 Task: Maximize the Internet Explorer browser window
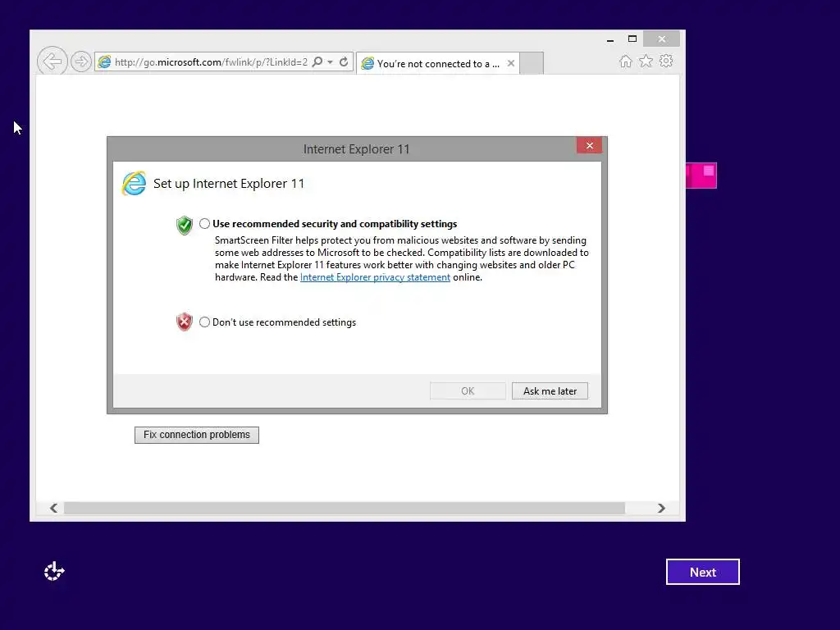(x=632, y=39)
